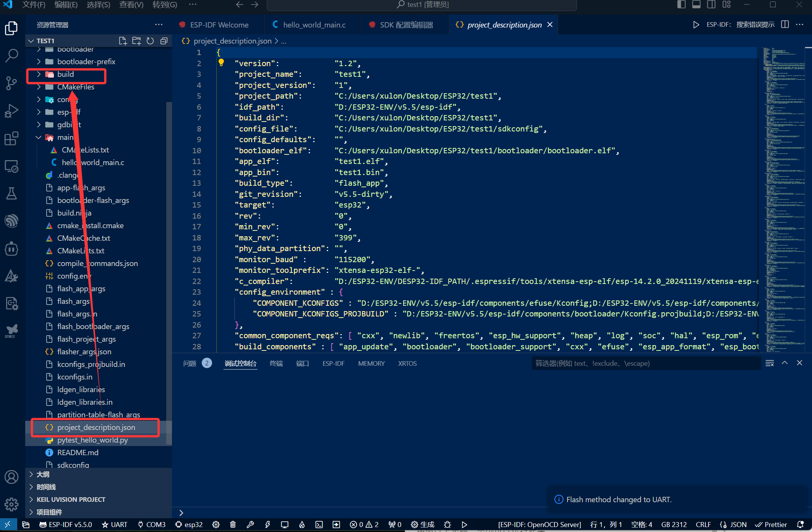The height and width of the screenshot is (532, 812).
Task: Open SDK configuration gear in status bar
Action: [216, 524]
